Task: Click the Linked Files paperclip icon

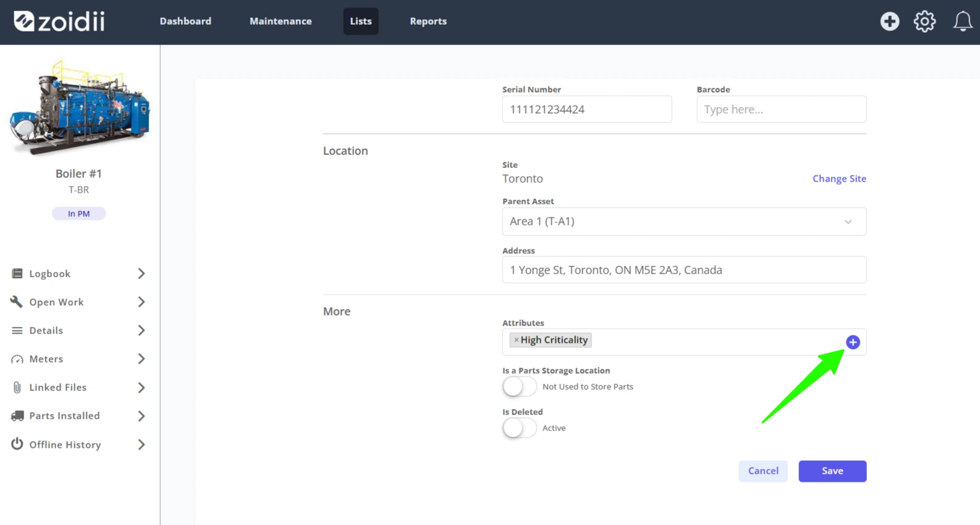Action: tap(17, 387)
